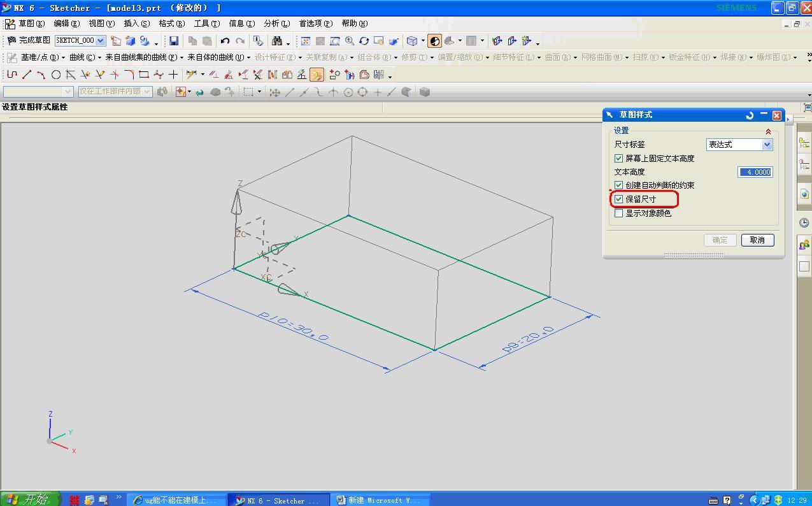Open the 编辑(E) menu
Image resolution: width=812 pixels, height=506 pixels.
[67, 24]
